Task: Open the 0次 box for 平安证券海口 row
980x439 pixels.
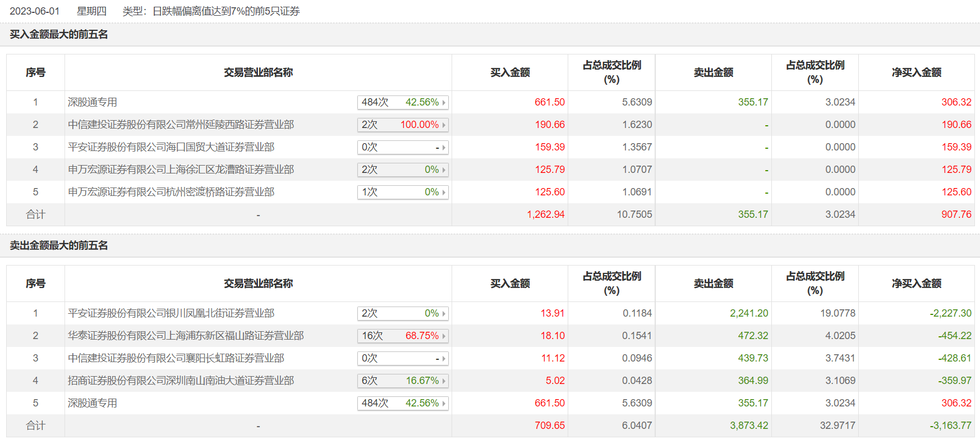Action: tap(403, 147)
